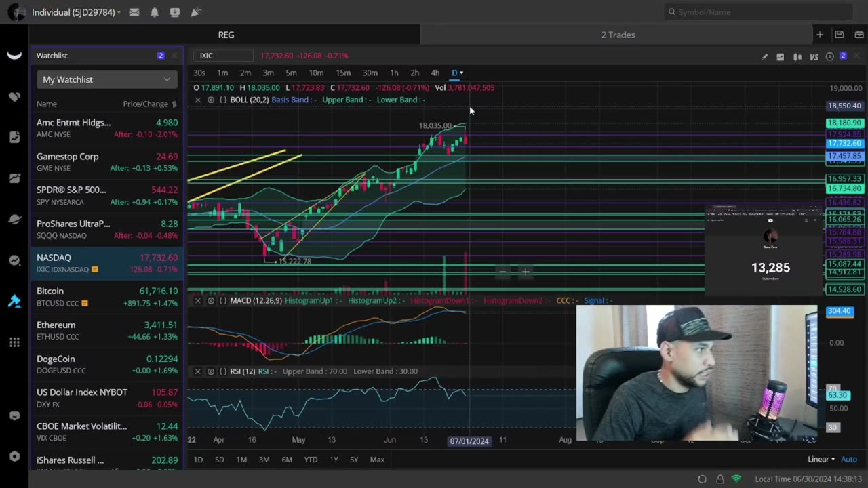This screenshot has height=488, width=868.
Task: Sort by the Price/Change column header
Action: [x=149, y=104]
